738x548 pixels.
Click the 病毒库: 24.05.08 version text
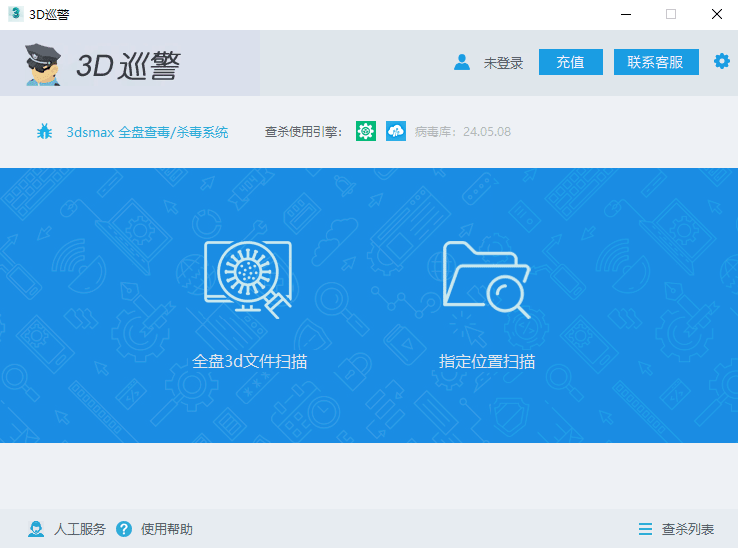pos(463,132)
